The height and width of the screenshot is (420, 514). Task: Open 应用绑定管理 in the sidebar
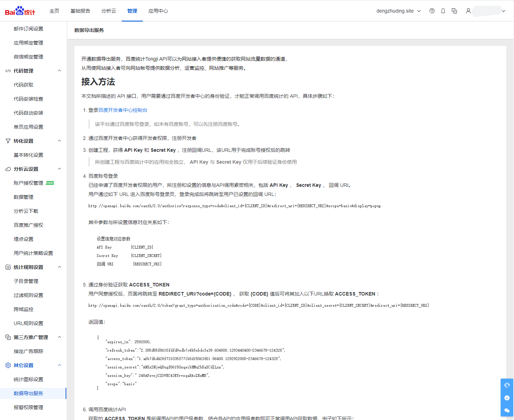[28, 43]
